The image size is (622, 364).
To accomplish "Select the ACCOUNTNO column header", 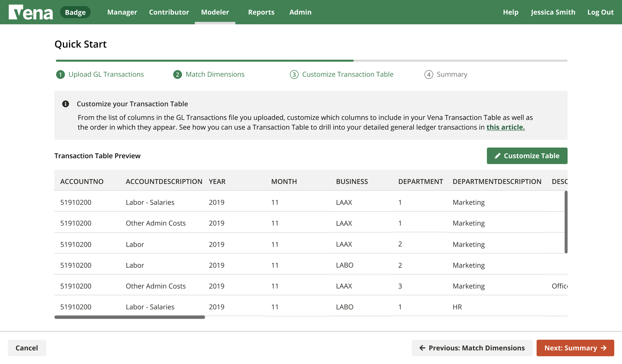I will pyautogui.click(x=82, y=181).
